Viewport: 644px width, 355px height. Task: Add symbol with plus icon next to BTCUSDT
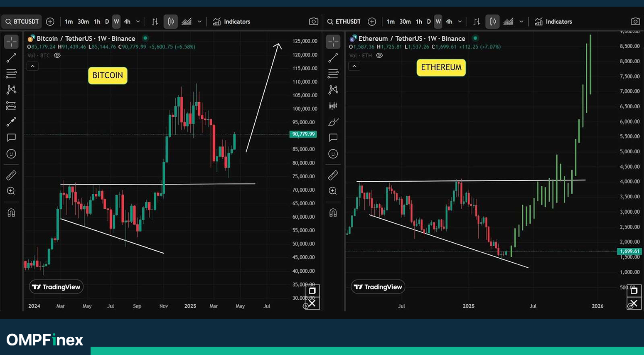click(x=50, y=22)
